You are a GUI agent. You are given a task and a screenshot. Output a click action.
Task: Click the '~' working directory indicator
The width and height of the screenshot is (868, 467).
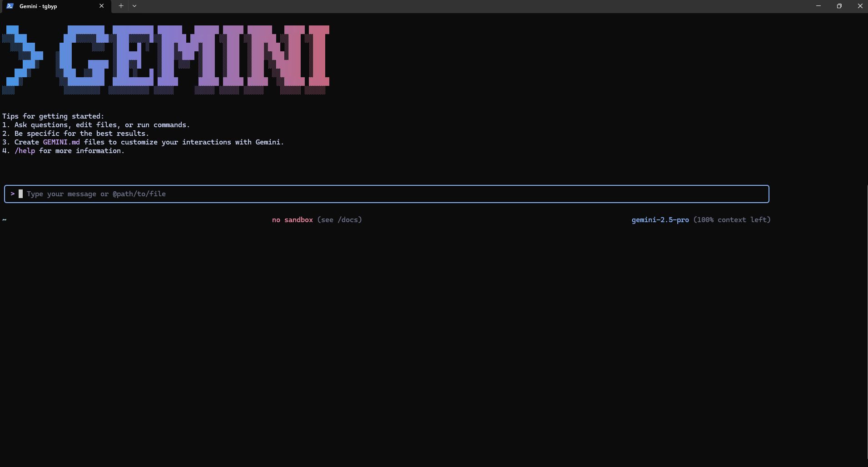click(5, 220)
